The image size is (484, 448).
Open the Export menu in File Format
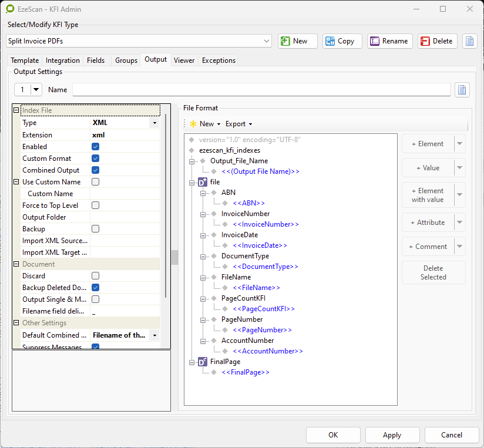(x=238, y=124)
